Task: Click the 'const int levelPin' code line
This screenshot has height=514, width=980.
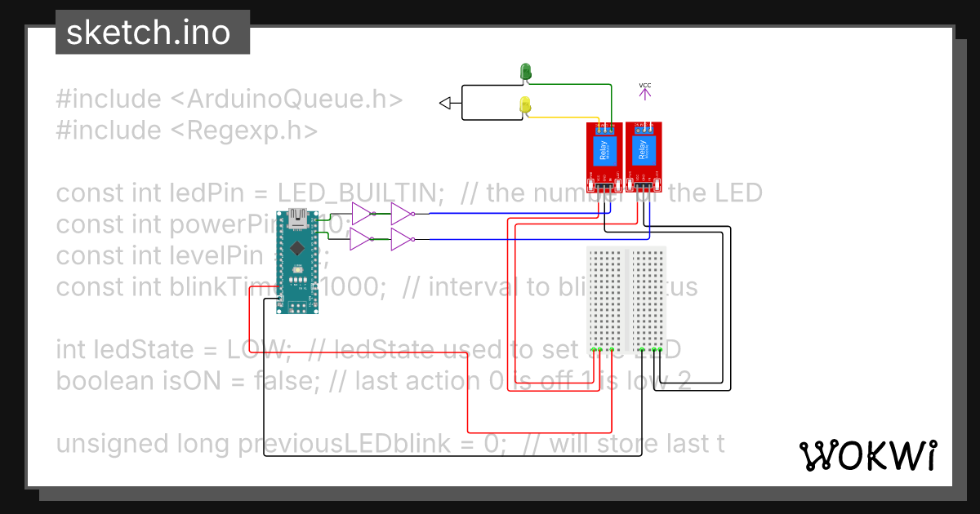Action: [x=193, y=255]
